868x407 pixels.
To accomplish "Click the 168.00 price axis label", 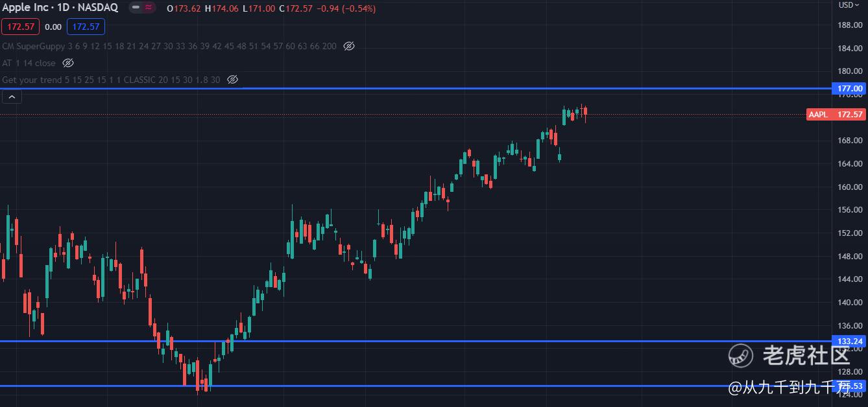I will pos(849,140).
